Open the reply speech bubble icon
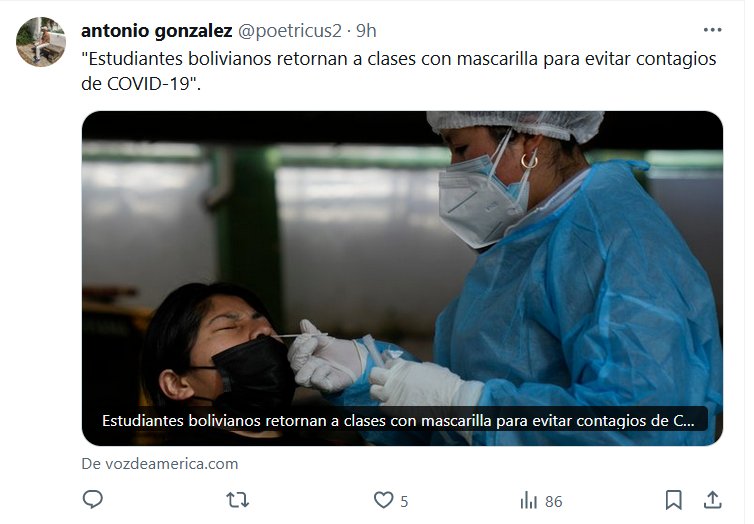Image resolution: width=754 pixels, height=524 pixels. click(93, 500)
